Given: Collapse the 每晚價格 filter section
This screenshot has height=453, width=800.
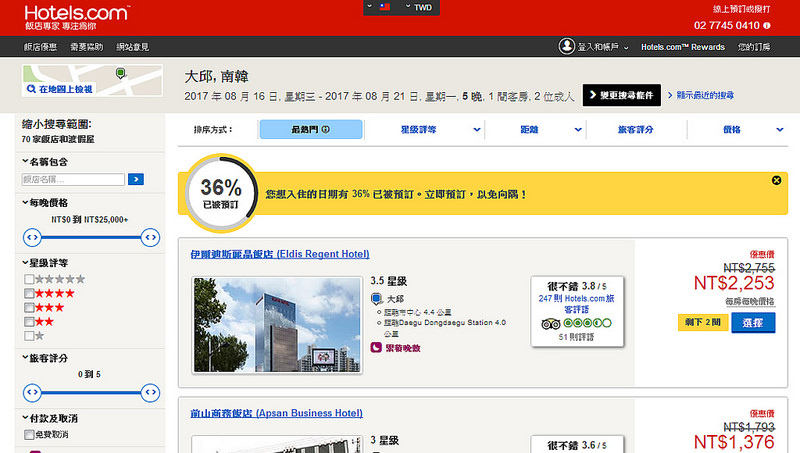Looking at the screenshot, I should pyautogui.click(x=45, y=203).
